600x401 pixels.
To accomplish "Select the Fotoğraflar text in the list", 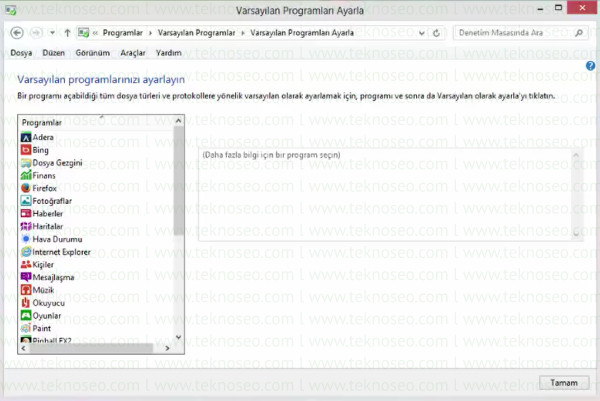I will 52,201.
